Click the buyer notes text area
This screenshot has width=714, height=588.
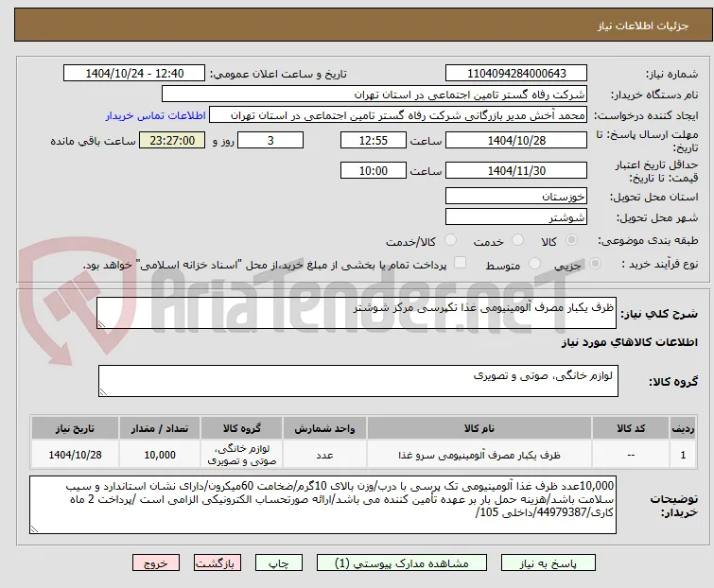coord(323,505)
